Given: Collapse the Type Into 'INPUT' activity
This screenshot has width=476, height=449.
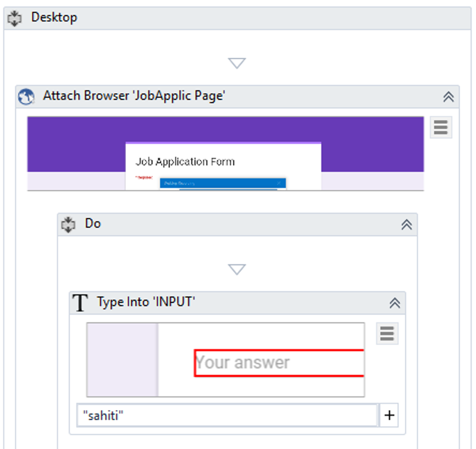Looking at the screenshot, I should point(396,303).
